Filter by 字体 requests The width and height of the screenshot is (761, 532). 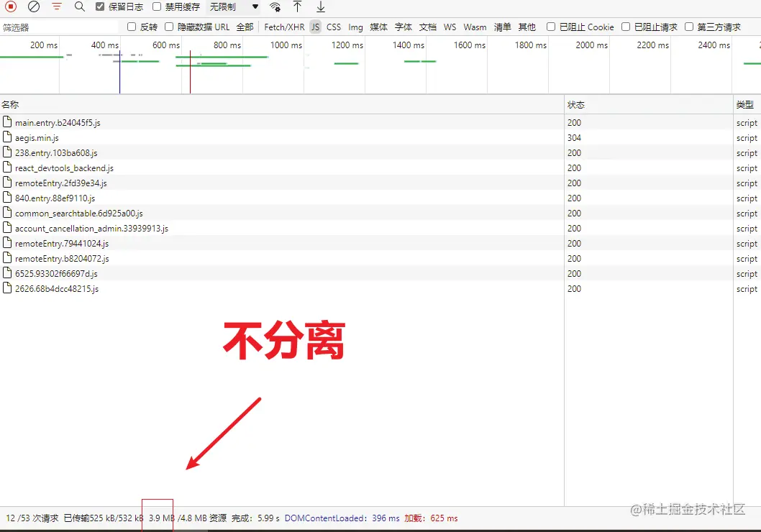(x=404, y=27)
